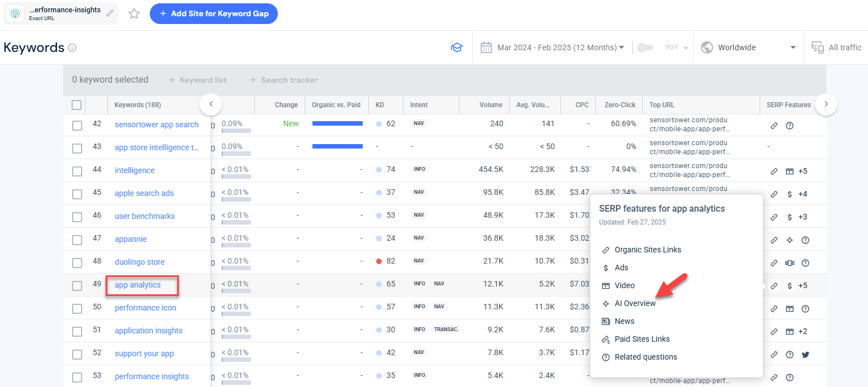Select the AI Overview diamond icon
The width and height of the screenshot is (868, 387).
tap(606, 303)
